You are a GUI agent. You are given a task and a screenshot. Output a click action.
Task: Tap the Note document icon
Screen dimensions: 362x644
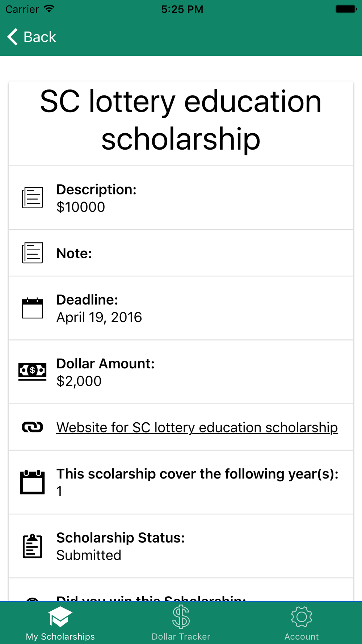tap(32, 253)
